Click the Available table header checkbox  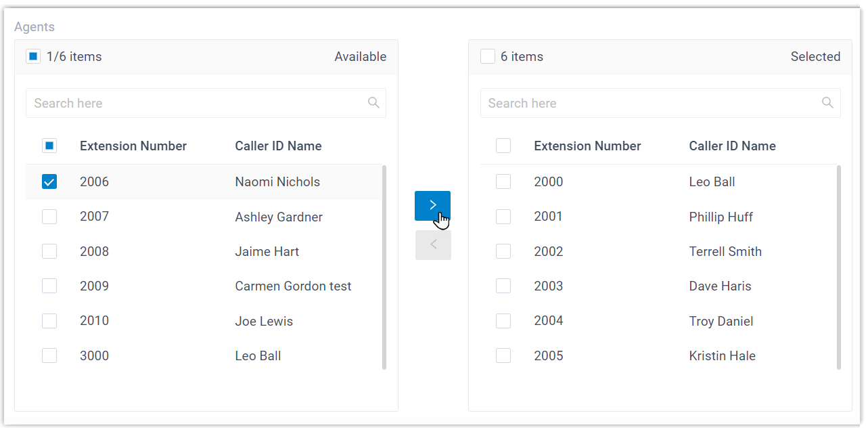coord(49,146)
